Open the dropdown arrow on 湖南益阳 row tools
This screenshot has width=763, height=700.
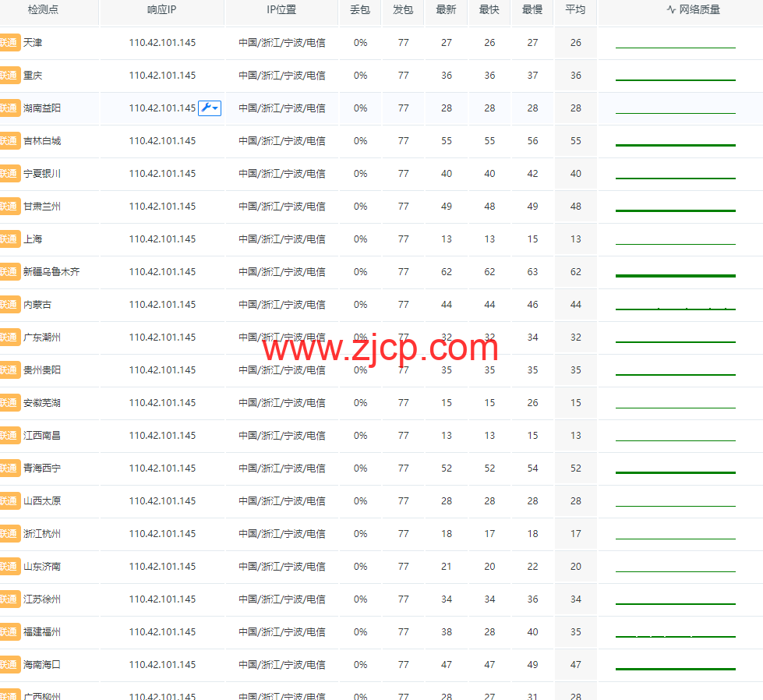click(x=216, y=108)
